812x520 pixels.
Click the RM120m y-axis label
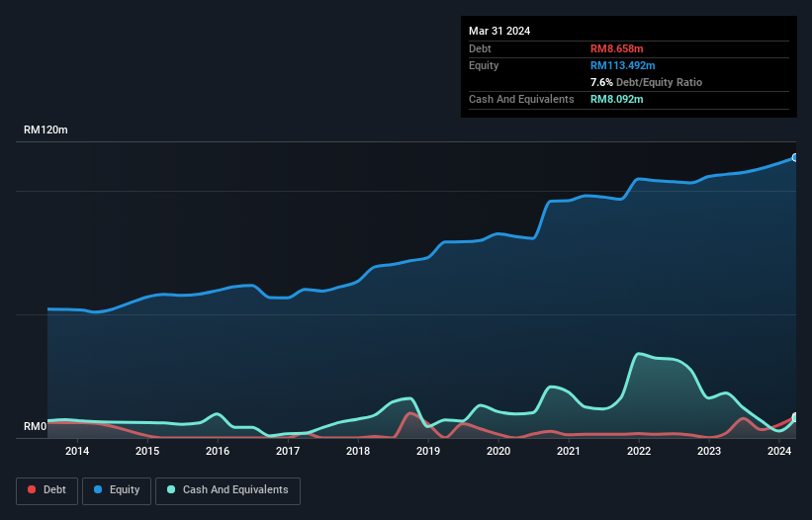46,130
